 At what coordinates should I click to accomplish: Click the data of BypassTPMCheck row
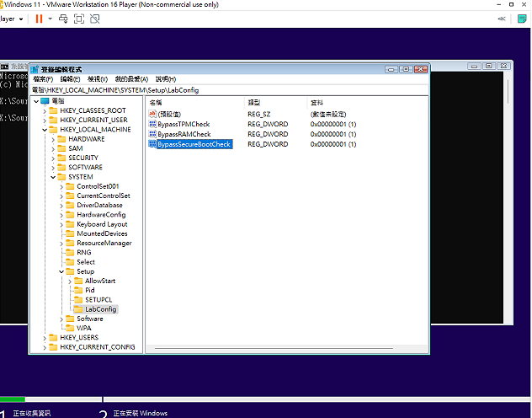click(x=333, y=124)
